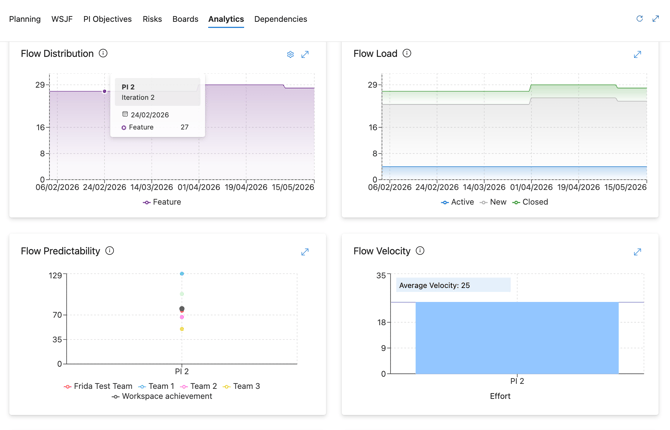
Task: Show Flow Velocity info icon
Action: coord(420,250)
